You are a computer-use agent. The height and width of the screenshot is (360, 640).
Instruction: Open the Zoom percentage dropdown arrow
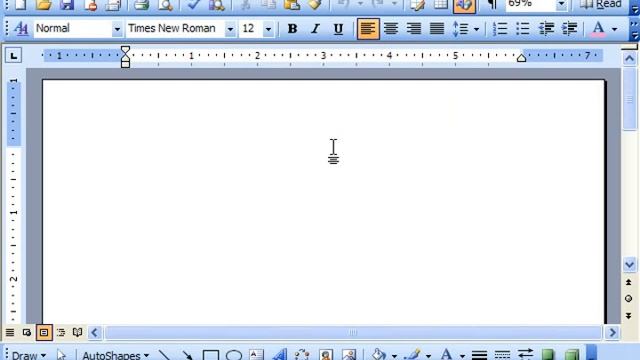point(562,4)
